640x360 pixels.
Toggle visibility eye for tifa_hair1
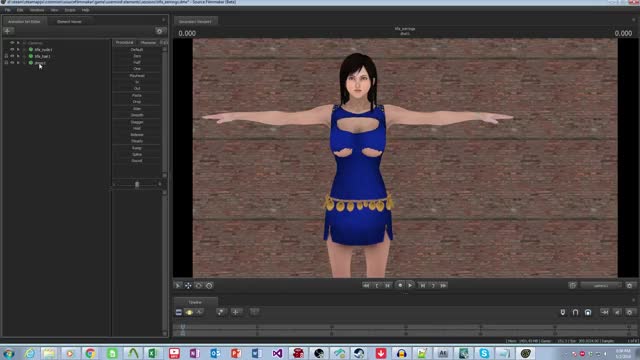click(12, 56)
